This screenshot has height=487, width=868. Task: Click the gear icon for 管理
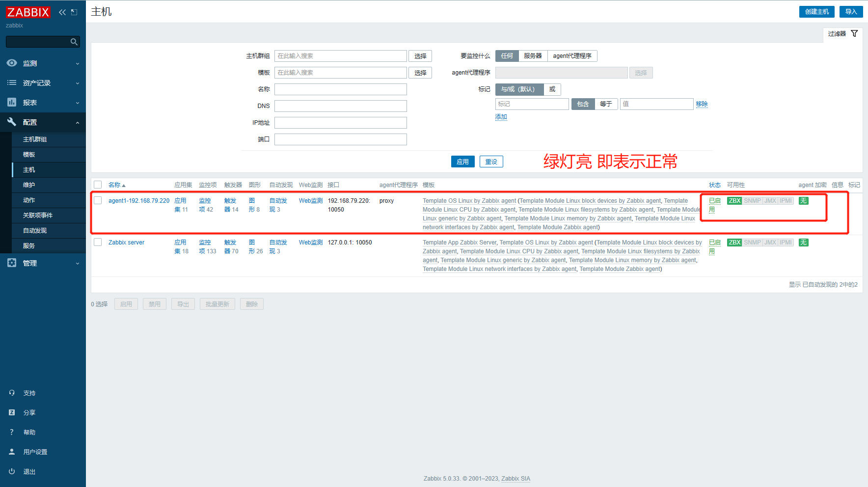coord(12,263)
